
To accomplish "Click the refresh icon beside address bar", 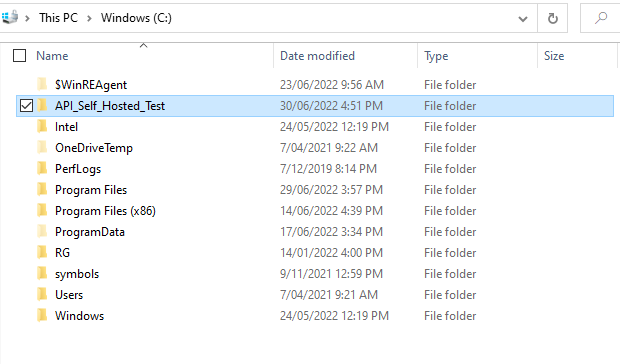I will click(x=552, y=18).
